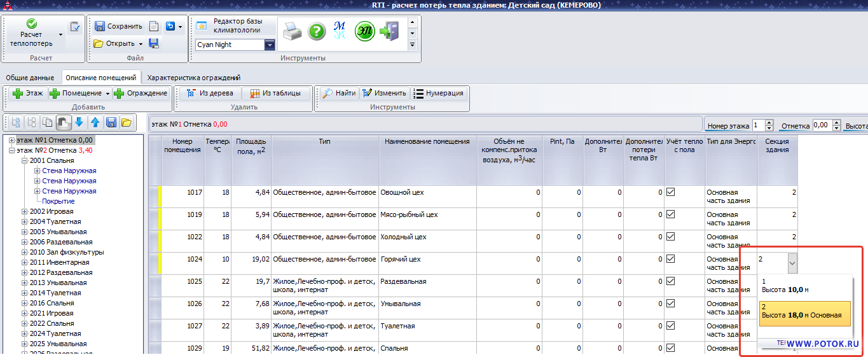Screen dimensions: 868x357
Task: Toggle floor heat checkbox for room 1022
Action: pyautogui.click(x=670, y=237)
